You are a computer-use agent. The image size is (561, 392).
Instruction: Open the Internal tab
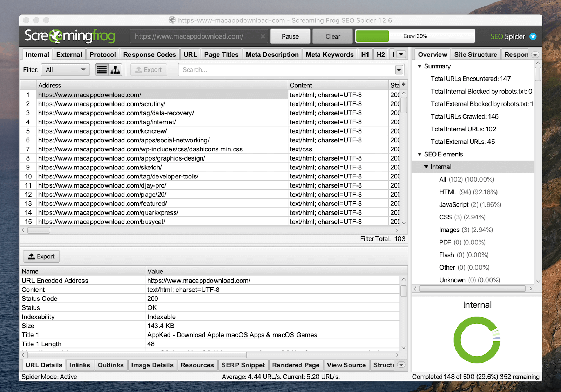[x=37, y=54]
